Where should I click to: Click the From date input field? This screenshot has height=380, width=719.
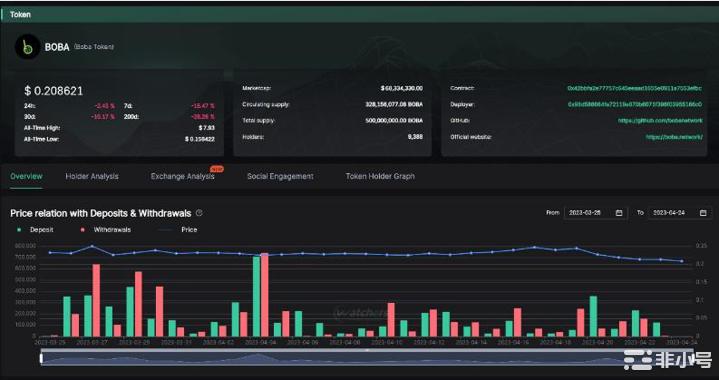(x=595, y=213)
